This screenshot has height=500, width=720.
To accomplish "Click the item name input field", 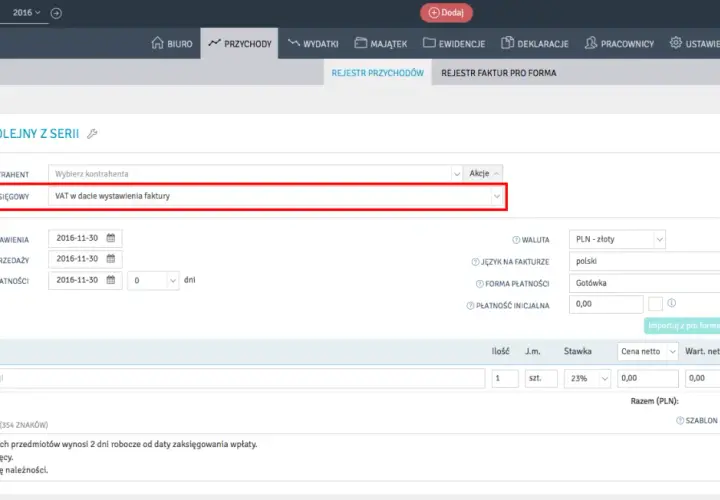I will click(x=242, y=378).
